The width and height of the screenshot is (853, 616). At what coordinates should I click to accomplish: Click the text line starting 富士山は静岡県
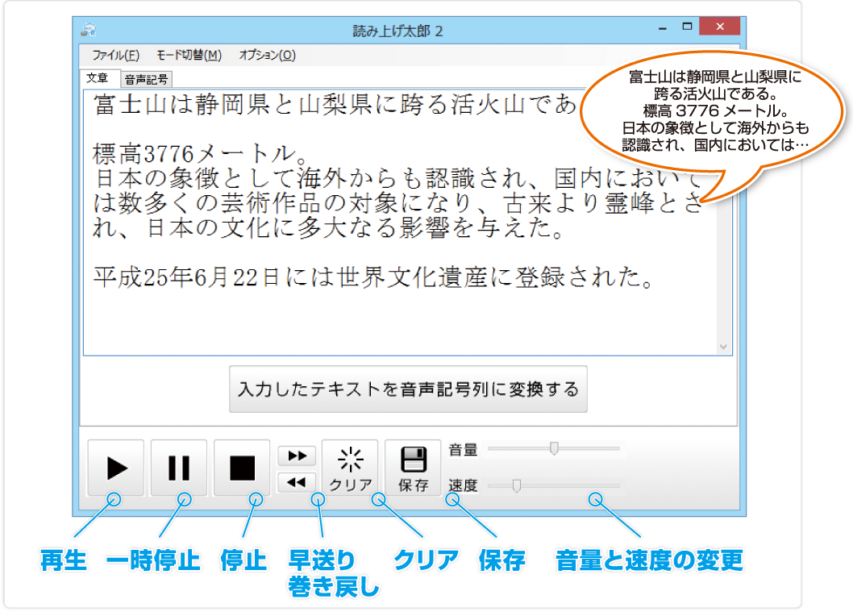[335, 105]
